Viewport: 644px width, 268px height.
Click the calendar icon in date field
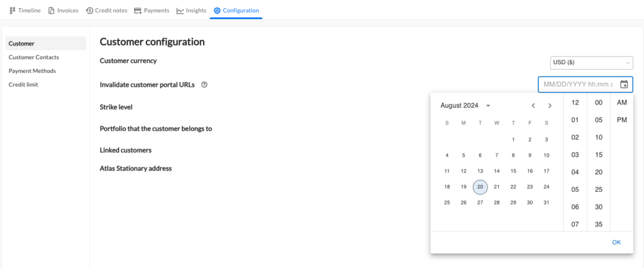[623, 84]
